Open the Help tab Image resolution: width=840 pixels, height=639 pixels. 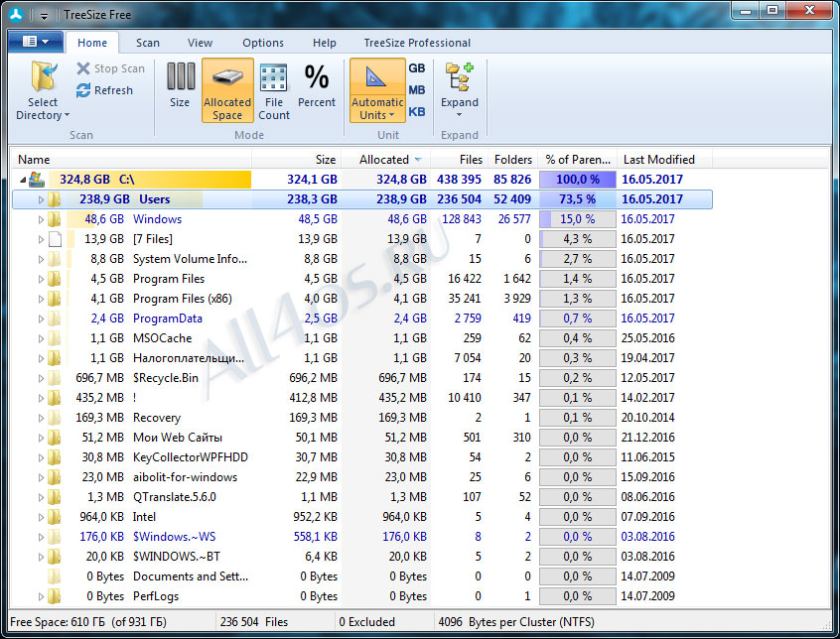(x=325, y=43)
